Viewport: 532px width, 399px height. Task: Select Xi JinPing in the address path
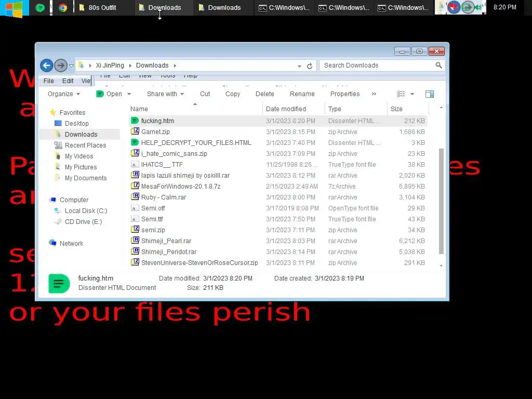click(110, 65)
